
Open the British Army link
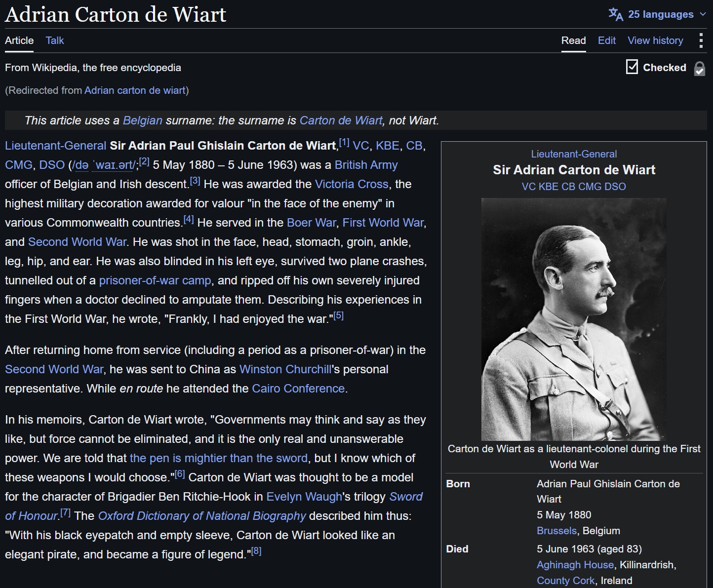pos(366,165)
